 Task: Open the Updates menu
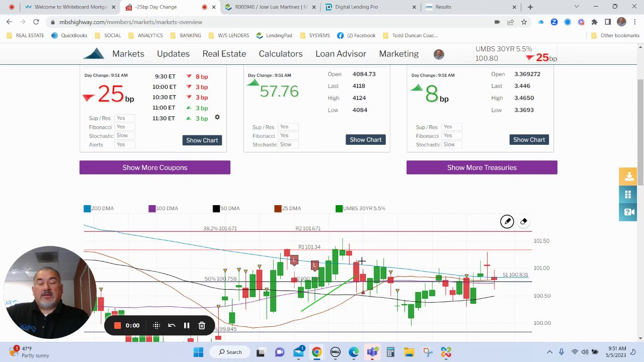(x=173, y=54)
